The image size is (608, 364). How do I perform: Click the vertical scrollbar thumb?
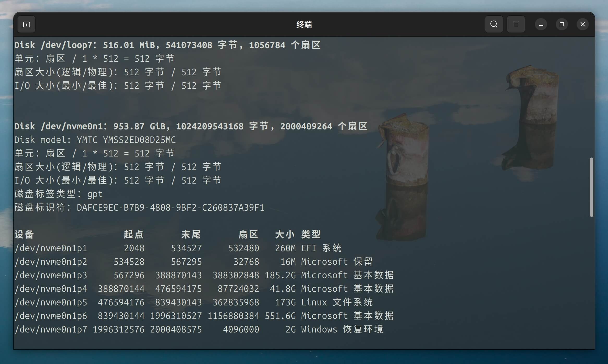tap(591, 187)
